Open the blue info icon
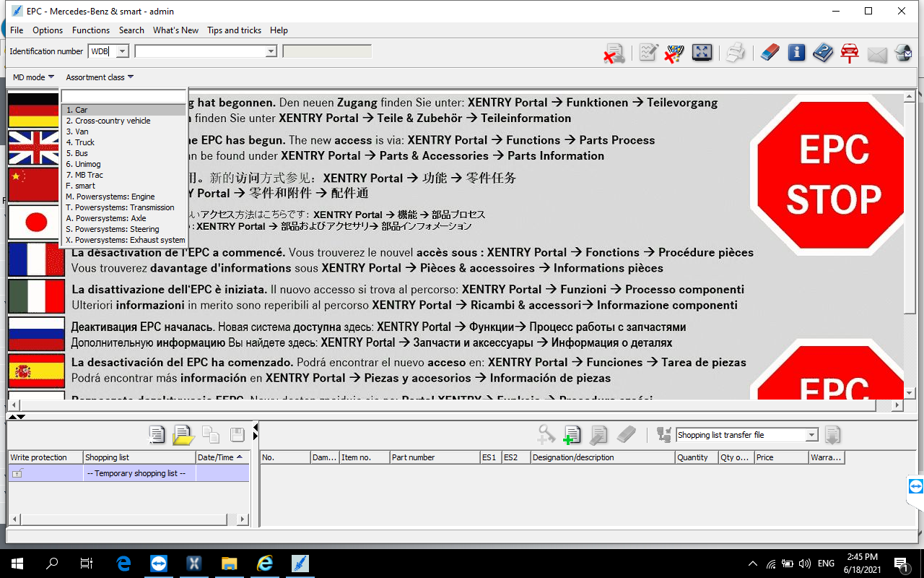Image resolution: width=924 pixels, height=578 pixels. point(796,53)
